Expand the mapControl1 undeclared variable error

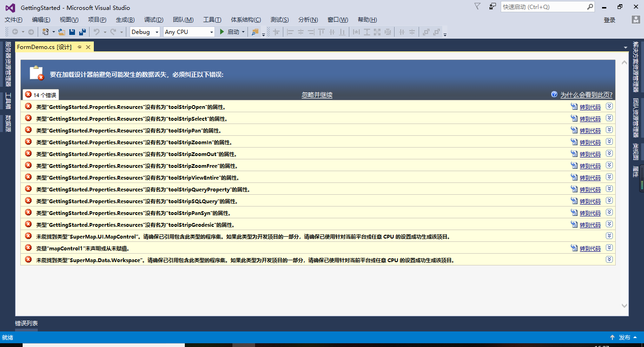click(609, 248)
